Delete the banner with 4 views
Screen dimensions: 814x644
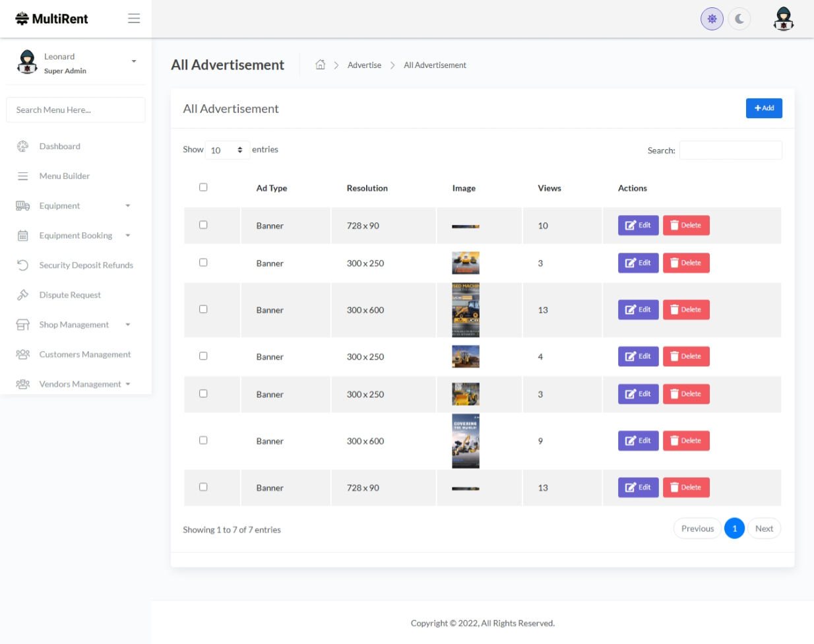685,356
